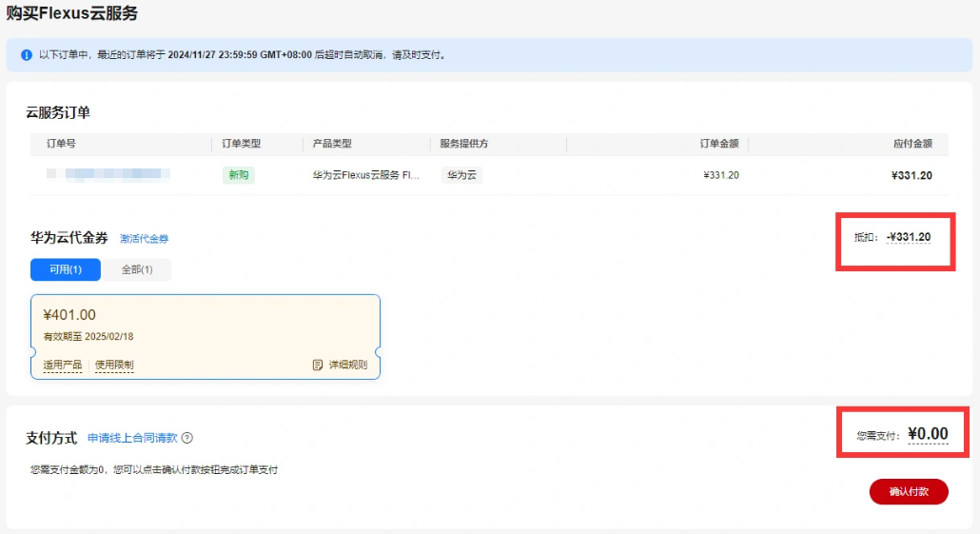Click the 华为云Flexus云服务 product type text
The height and width of the screenshot is (534, 980).
click(x=365, y=175)
